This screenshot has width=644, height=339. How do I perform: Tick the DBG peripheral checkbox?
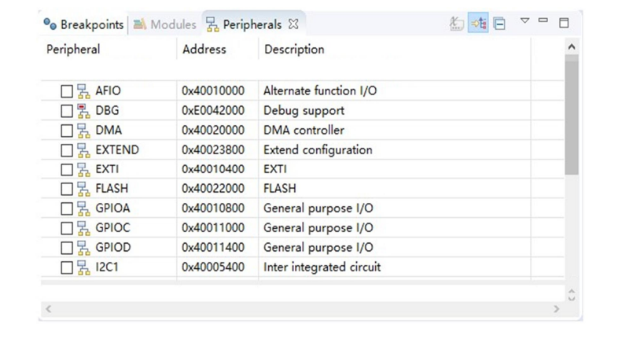(67, 111)
